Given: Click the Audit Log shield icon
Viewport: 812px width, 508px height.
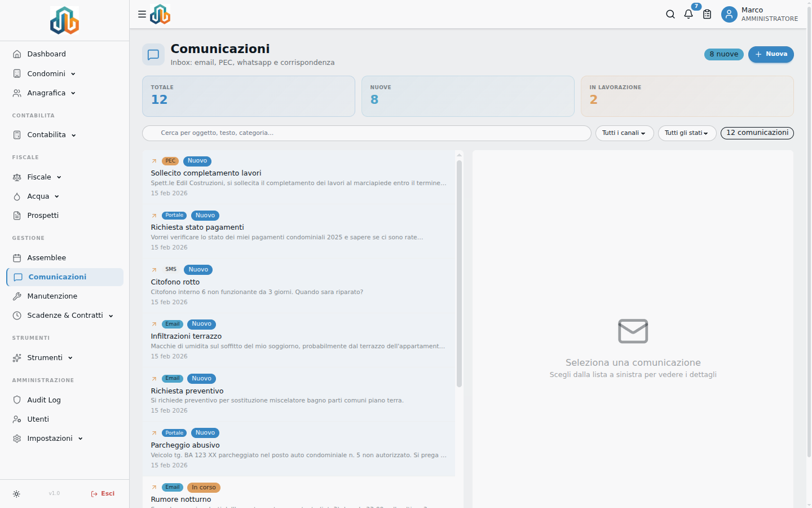Looking at the screenshot, I should [17, 400].
